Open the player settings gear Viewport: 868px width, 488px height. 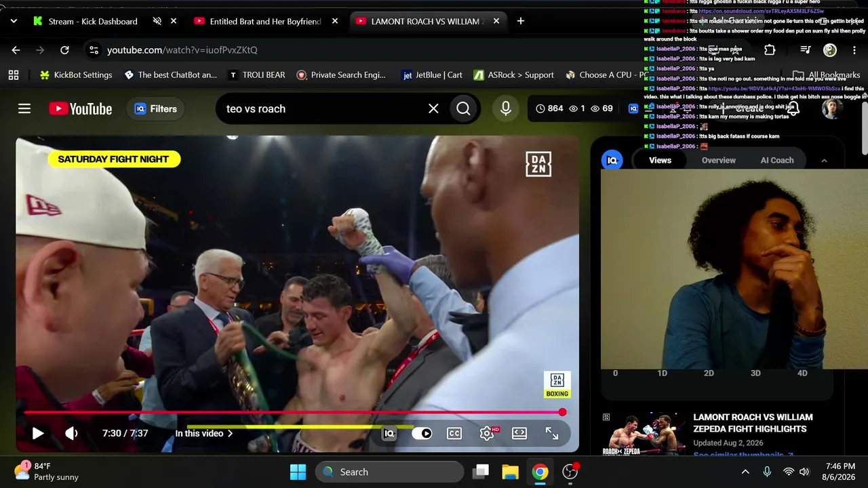click(487, 433)
